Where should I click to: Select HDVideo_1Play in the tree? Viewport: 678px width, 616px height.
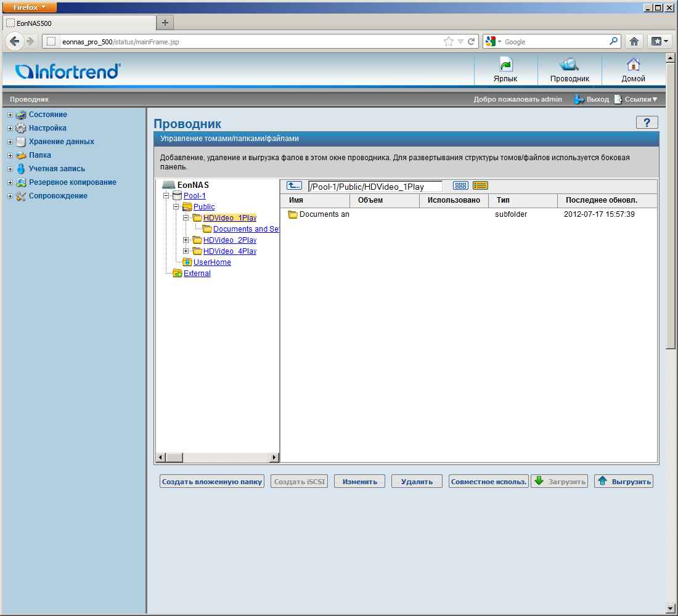pyautogui.click(x=230, y=218)
